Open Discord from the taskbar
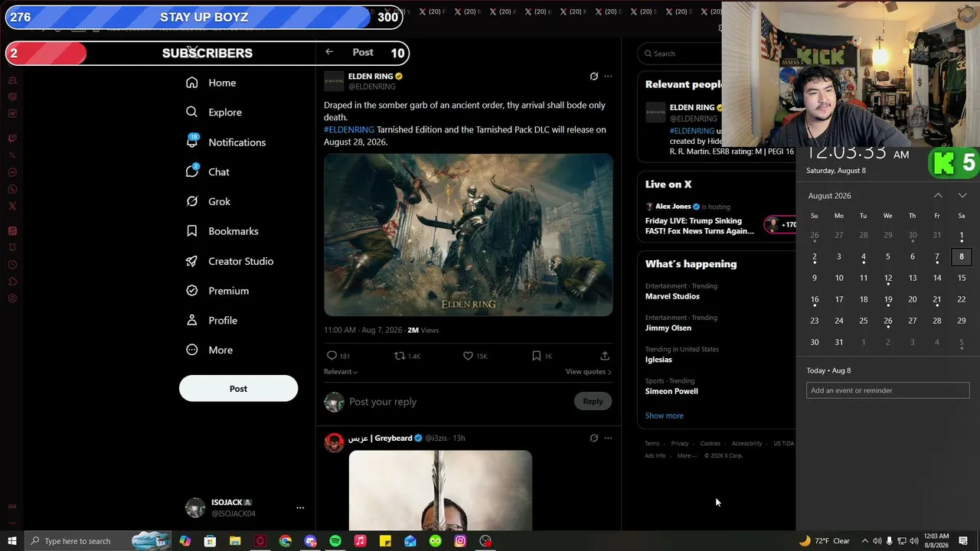980x551 pixels. coord(311,541)
